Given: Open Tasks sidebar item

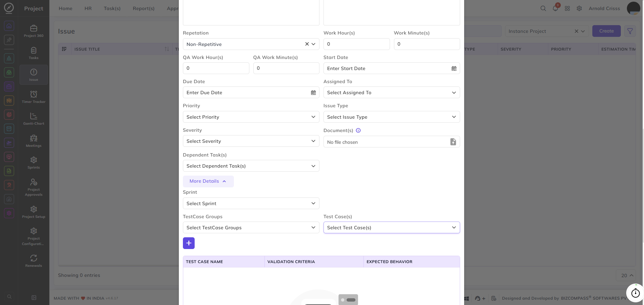Looking at the screenshot, I should pos(34,53).
